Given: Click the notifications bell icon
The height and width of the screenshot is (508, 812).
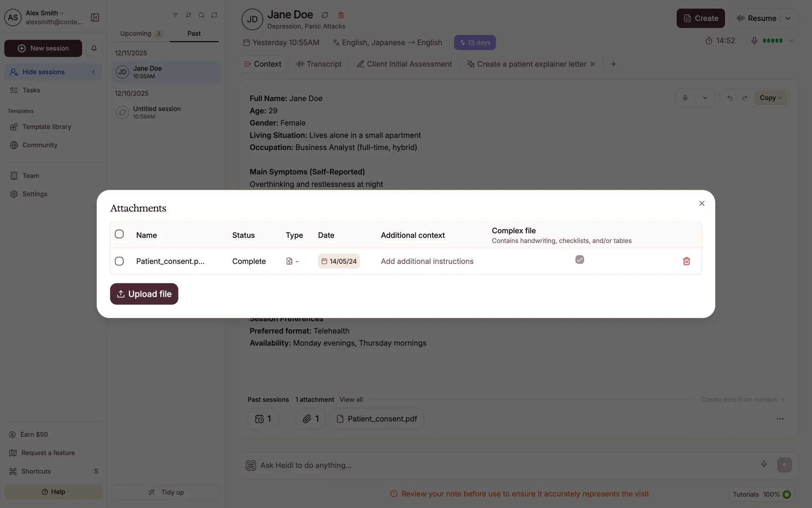Looking at the screenshot, I should pos(94,48).
